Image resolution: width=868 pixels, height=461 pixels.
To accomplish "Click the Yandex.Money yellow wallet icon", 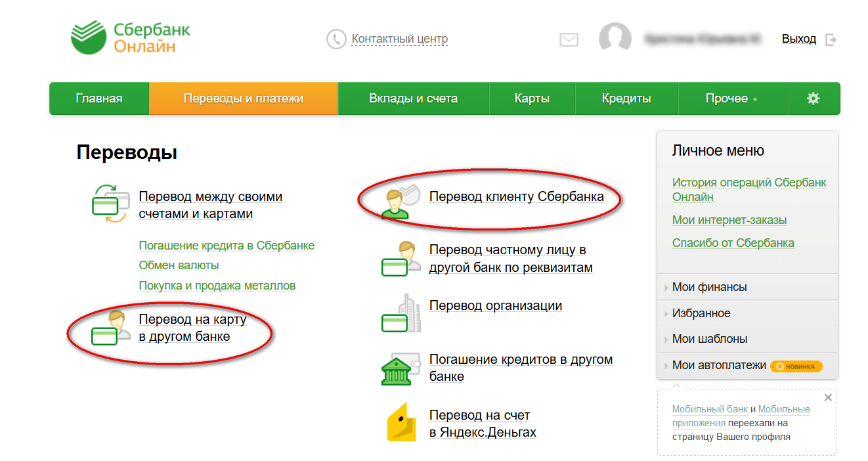I will coord(402,423).
